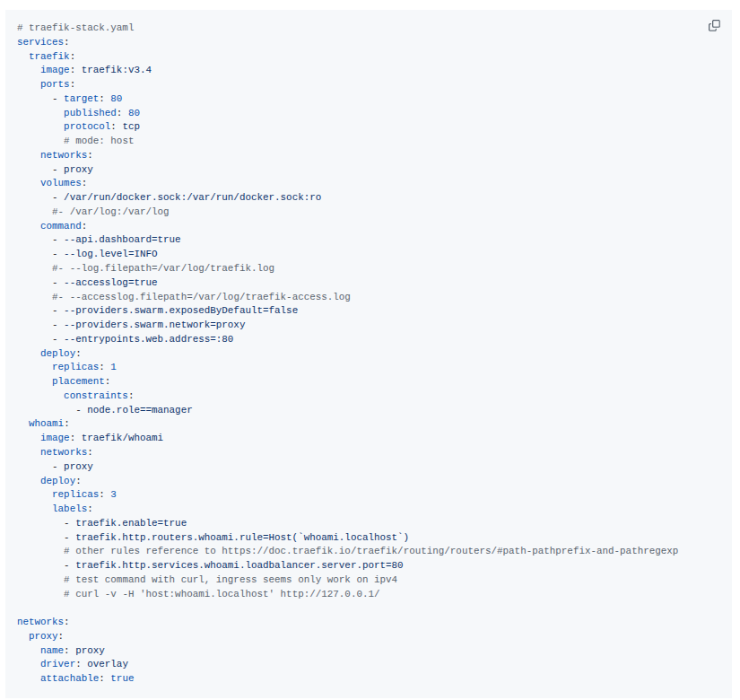Viewport: 740px width, 700px height.
Task: Click the --providers.swarm.network=proxy line
Action: point(149,325)
